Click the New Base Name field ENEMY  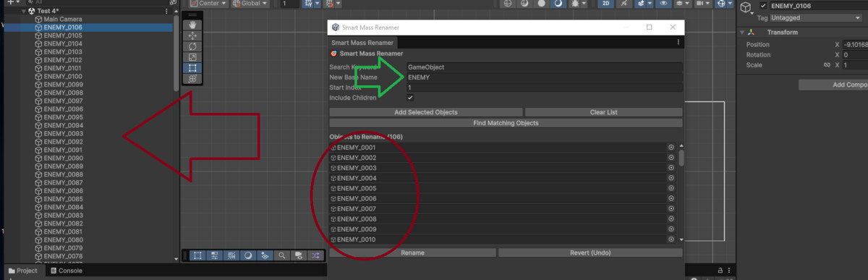544,77
